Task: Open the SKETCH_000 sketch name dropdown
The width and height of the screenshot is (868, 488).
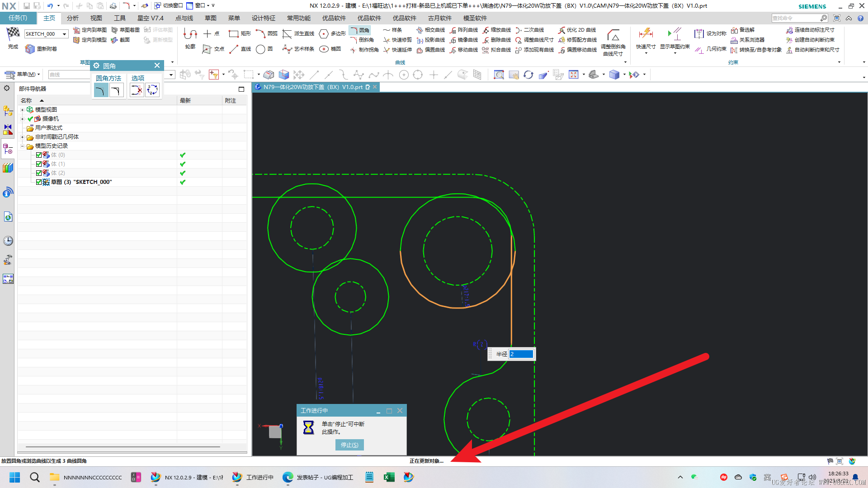Action: pyautogui.click(x=65, y=34)
